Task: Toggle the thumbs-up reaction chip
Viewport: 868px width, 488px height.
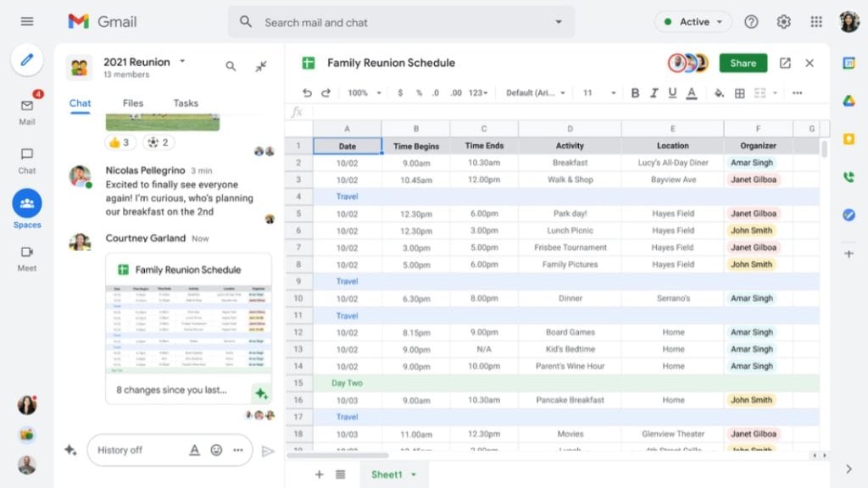Action: 120,142
